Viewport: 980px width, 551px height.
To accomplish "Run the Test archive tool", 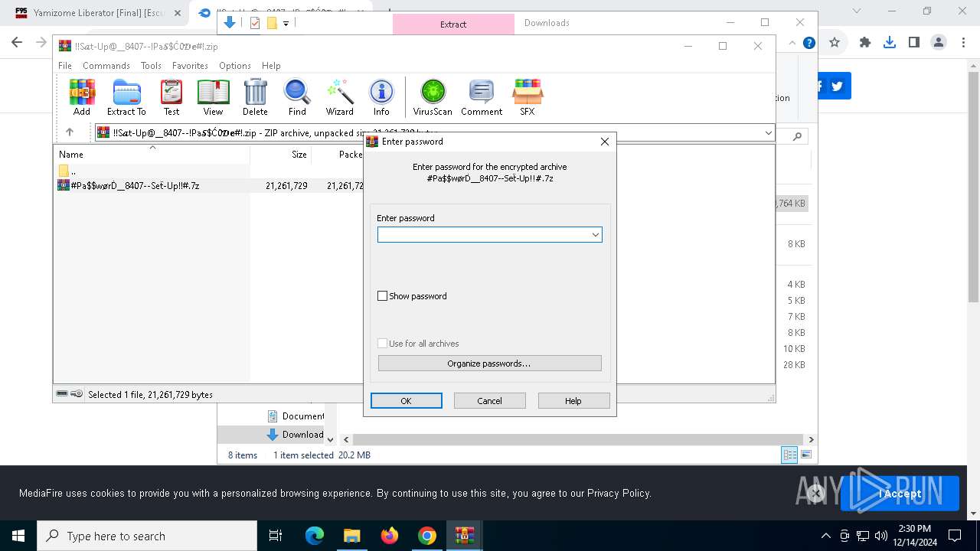I will coord(171,97).
